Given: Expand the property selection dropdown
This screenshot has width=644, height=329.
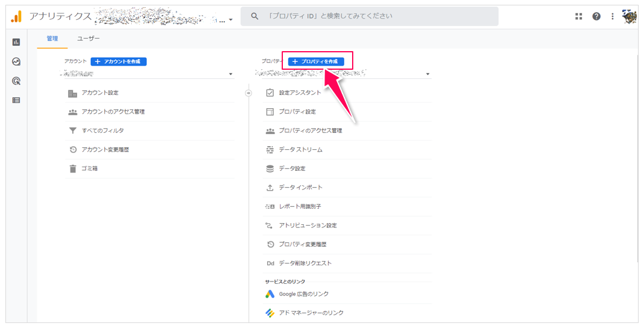Looking at the screenshot, I should click(x=428, y=74).
